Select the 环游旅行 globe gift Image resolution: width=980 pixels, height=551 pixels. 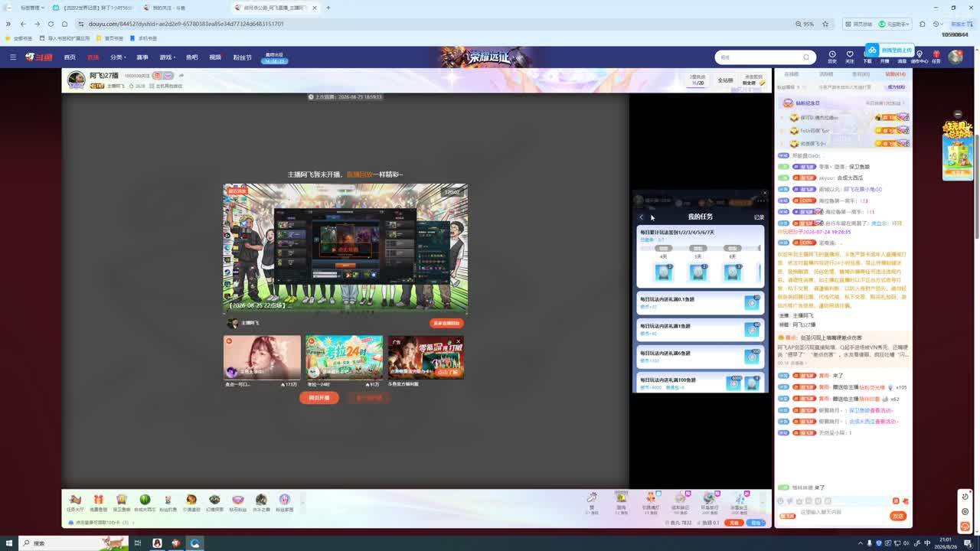709,501
